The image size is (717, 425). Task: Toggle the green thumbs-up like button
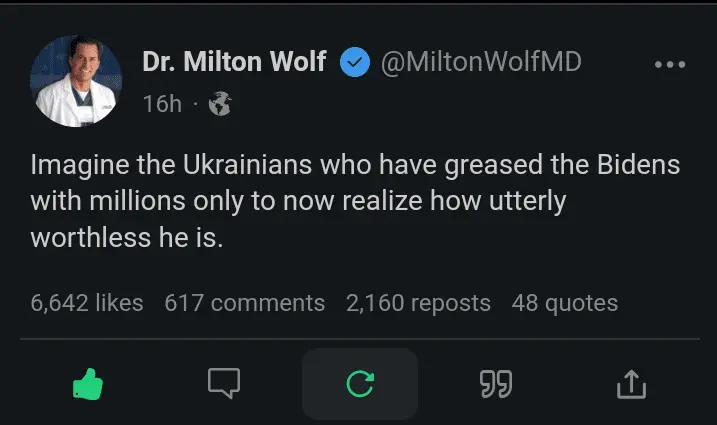click(x=87, y=384)
